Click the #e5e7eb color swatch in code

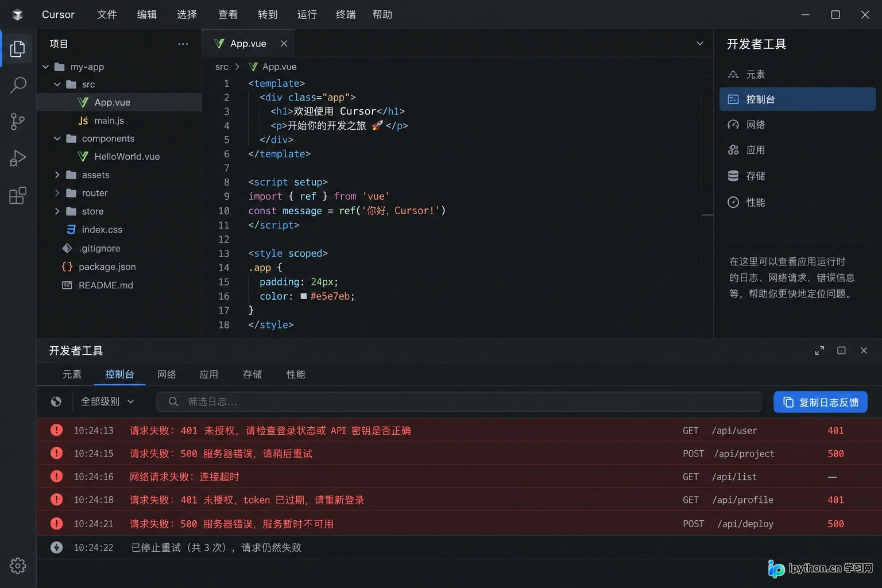tap(304, 296)
